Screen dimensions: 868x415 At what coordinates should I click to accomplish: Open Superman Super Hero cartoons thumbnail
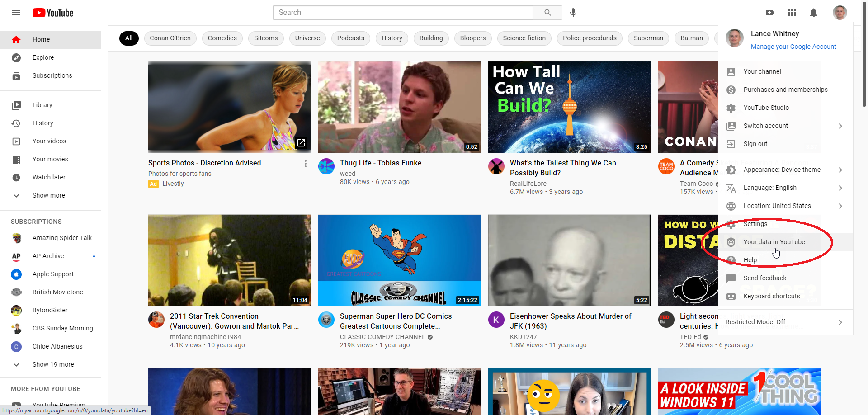[400, 260]
